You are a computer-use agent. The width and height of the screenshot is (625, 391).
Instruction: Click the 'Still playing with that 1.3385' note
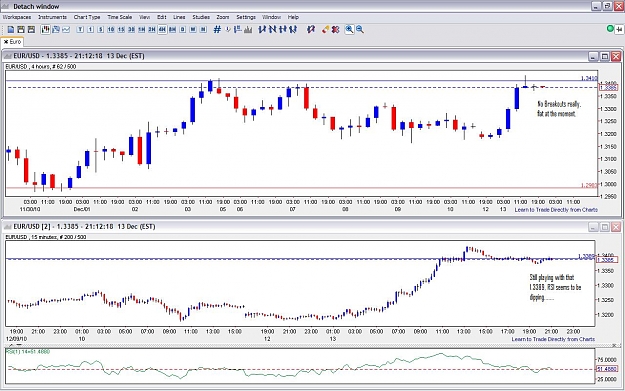[x=555, y=287]
